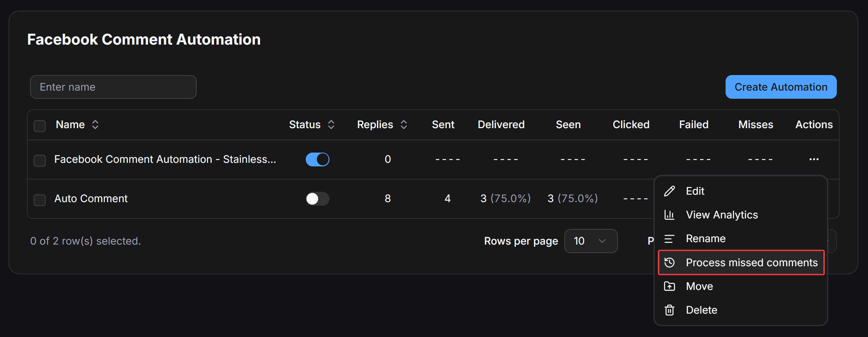Click the 0 of 2 row(s) selected text
The height and width of the screenshot is (337, 868).
coord(85,241)
